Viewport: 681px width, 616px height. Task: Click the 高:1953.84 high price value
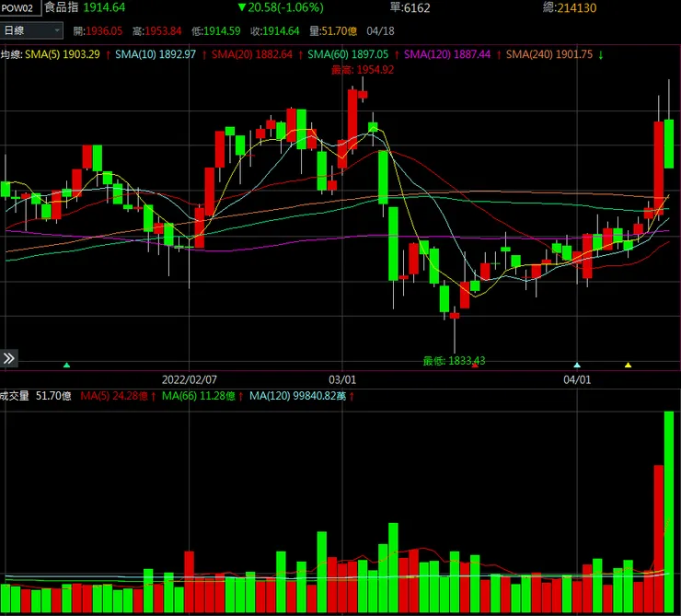click(156, 30)
